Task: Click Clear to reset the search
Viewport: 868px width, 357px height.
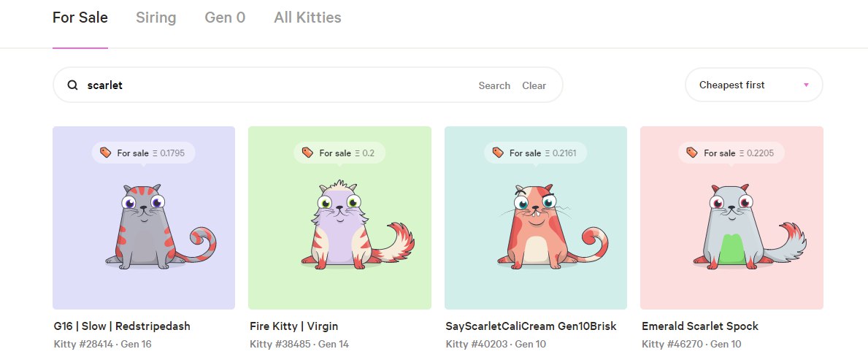Action: tap(534, 85)
